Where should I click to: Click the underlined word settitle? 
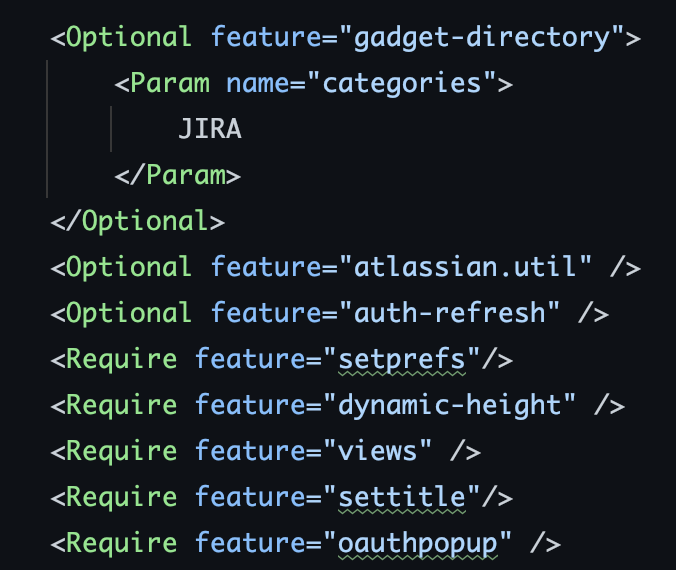tap(402, 497)
